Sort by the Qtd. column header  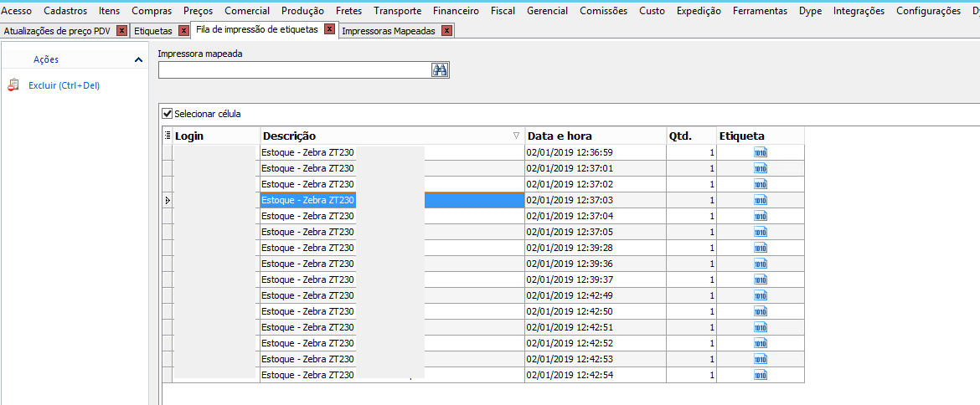pyautogui.click(x=691, y=136)
